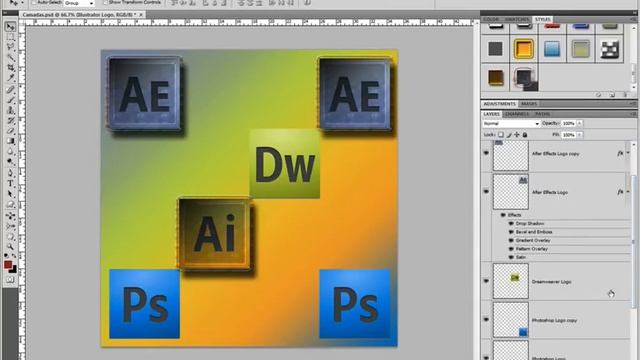Select the Magic Wand tool
The width and height of the screenshot is (640, 360).
coord(11,58)
